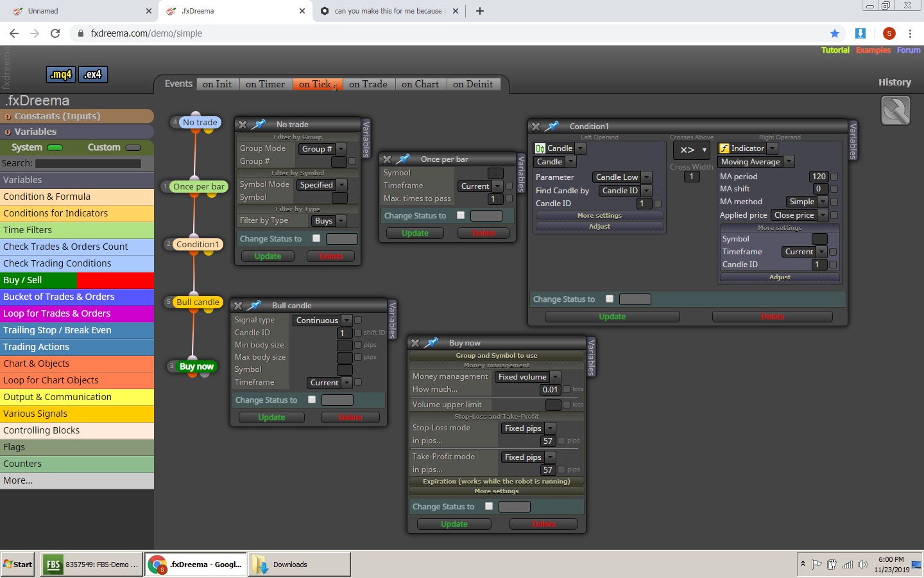Image resolution: width=924 pixels, height=578 pixels.
Task: Open the x> comparison operator dropdown
Action: (x=692, y=150)
